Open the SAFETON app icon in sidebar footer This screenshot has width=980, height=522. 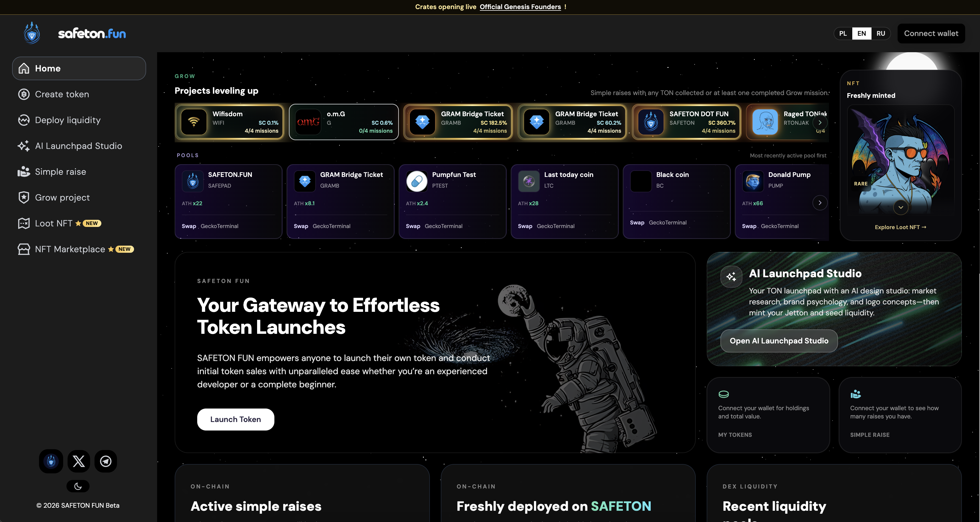coord(51,462)
